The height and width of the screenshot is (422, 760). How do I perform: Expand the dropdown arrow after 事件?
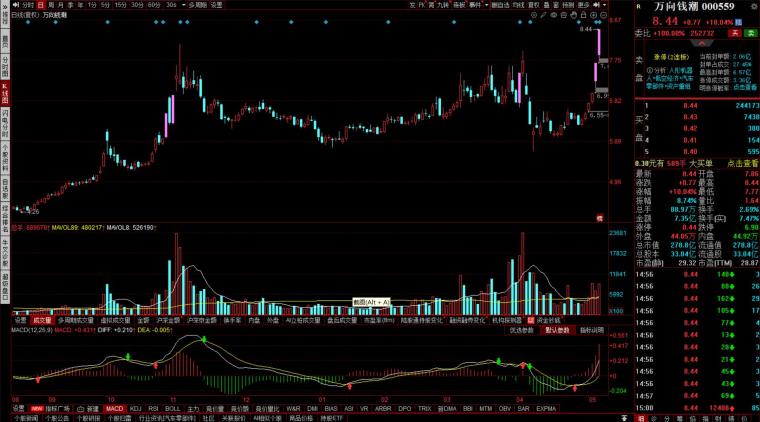[487, 5]
